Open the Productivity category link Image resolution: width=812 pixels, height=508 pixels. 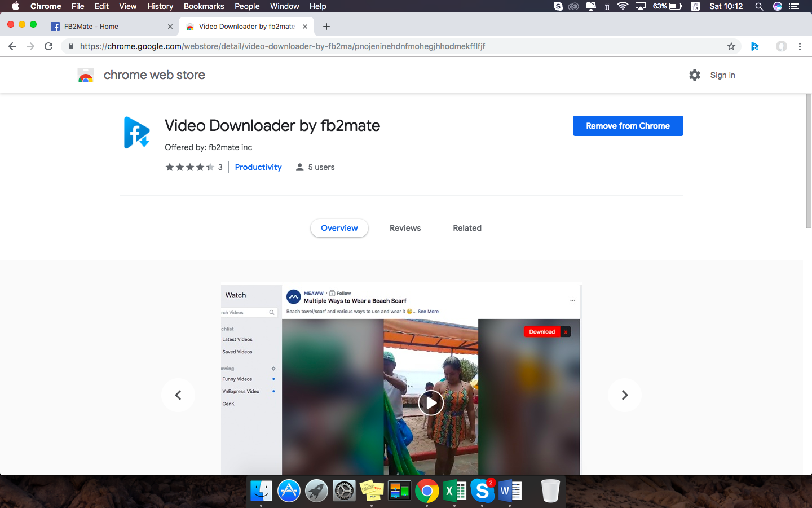click(258, 167)
